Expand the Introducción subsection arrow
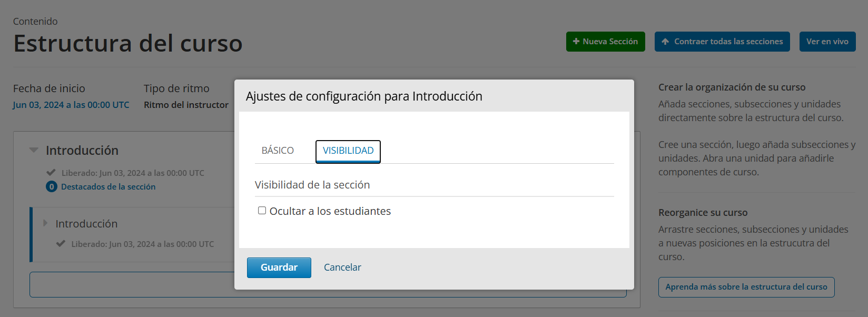Viewport: 868px width, 317px height. 45,223
